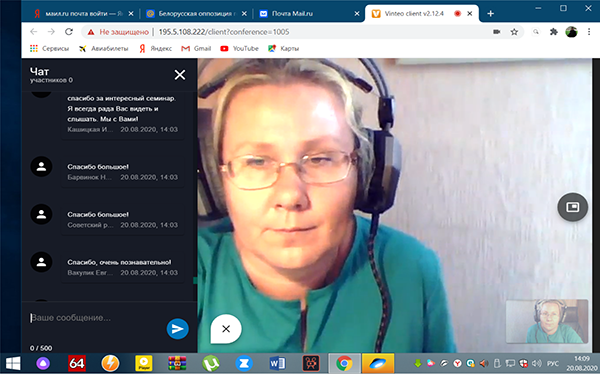
Task: Open a new browser tab
Action: 491,14
